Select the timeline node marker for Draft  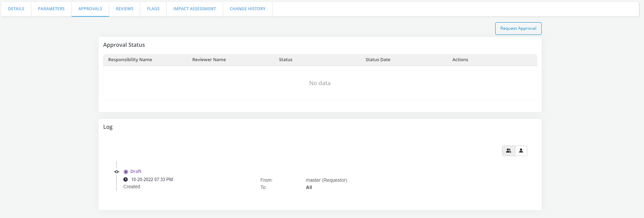117,172
